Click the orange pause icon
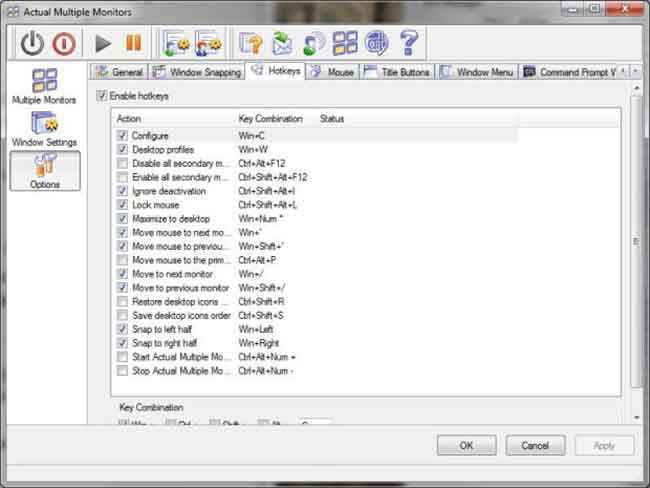 133,43
